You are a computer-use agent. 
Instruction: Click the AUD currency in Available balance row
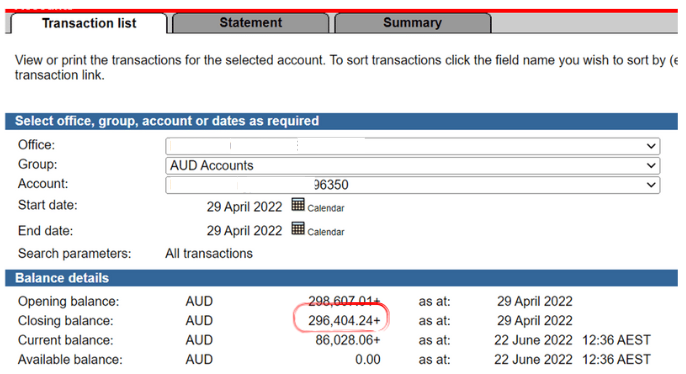pos(199,360)
